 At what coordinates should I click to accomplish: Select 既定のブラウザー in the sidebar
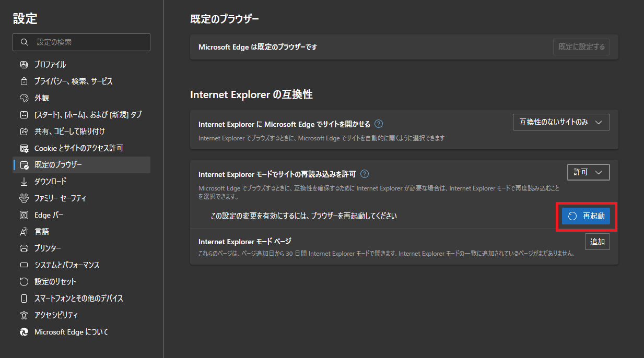click(x=81, y=165)
